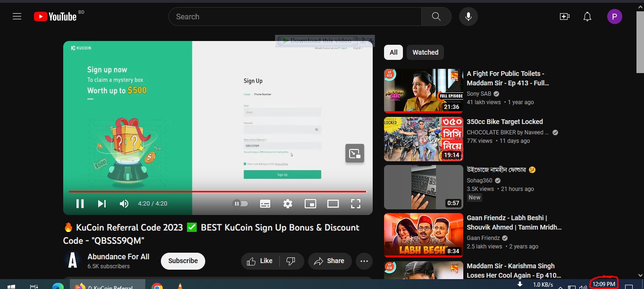Open the YouTube guide hamburger menu

point(17,17)
